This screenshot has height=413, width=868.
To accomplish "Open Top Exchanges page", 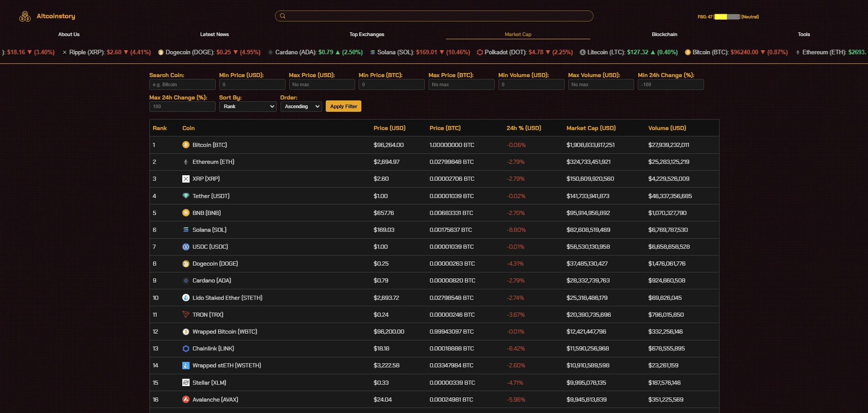I will 367,34.
